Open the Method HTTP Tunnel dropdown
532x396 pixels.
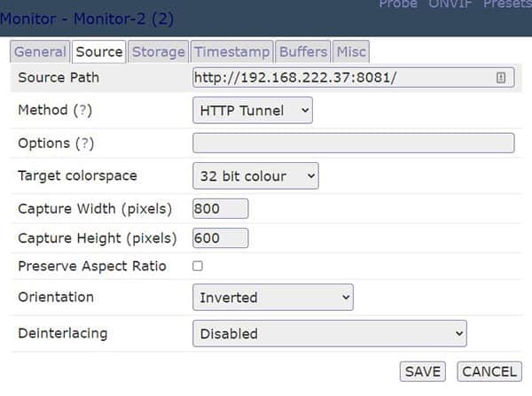coord(253,110)
